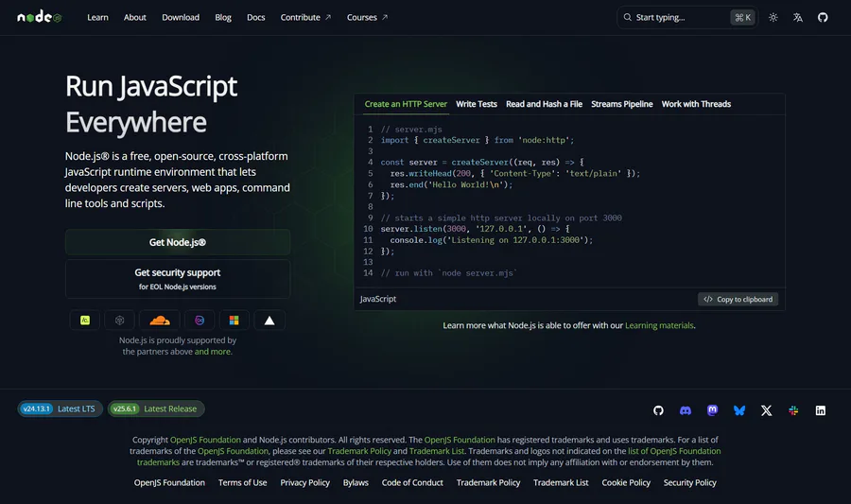Open the 'Privacy Policy' footer link
Image resolution: width=851 pixels, height=504 pixels.
click(304, 483)
